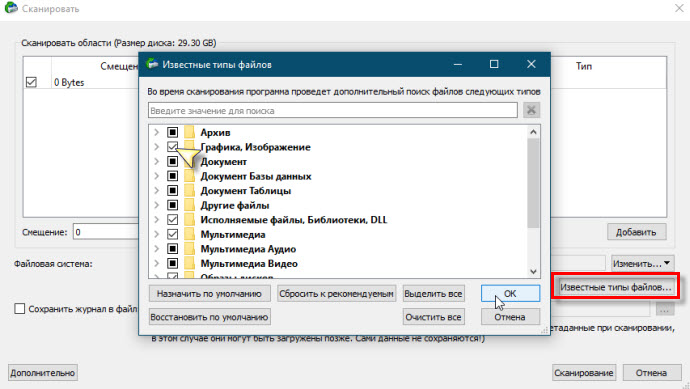690x389 pixels.
Task: Click the Документ Базы данных folder icon
Action: click(x=189, y=176)
